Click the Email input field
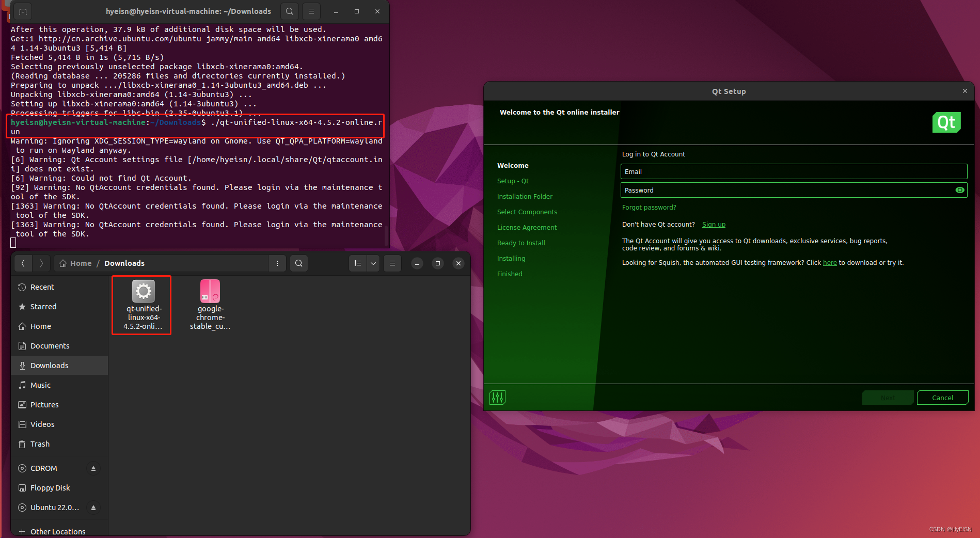Image resolution: width=980 pixels, height=538 pixels. point(793,171)
